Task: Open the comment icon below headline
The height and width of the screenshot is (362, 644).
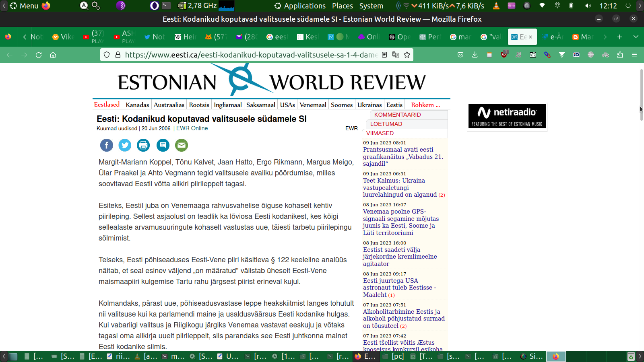Action: [x=163, y=145]
